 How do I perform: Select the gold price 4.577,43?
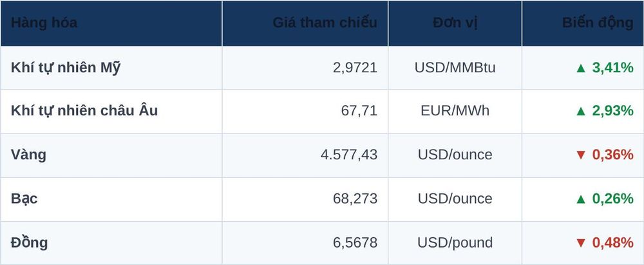pyautogui.click(x=349, y=155)
